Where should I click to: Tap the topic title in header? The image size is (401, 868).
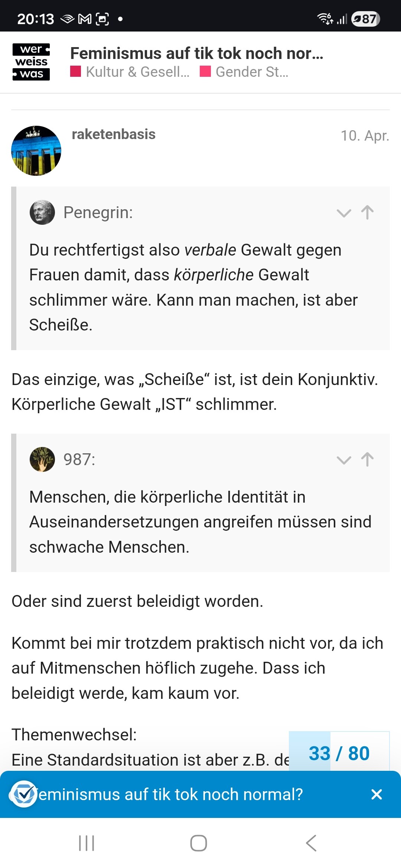[x=197, y=53]
